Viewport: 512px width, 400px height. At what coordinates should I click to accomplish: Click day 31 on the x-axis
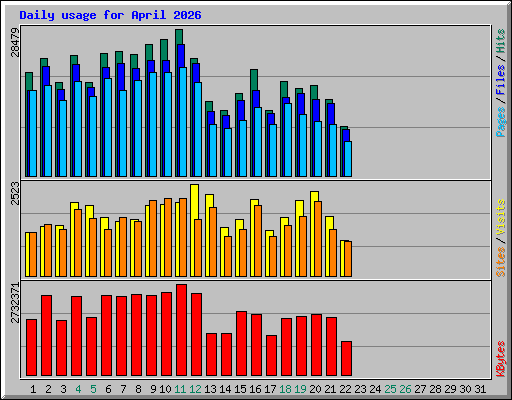(x=480, y=389)
